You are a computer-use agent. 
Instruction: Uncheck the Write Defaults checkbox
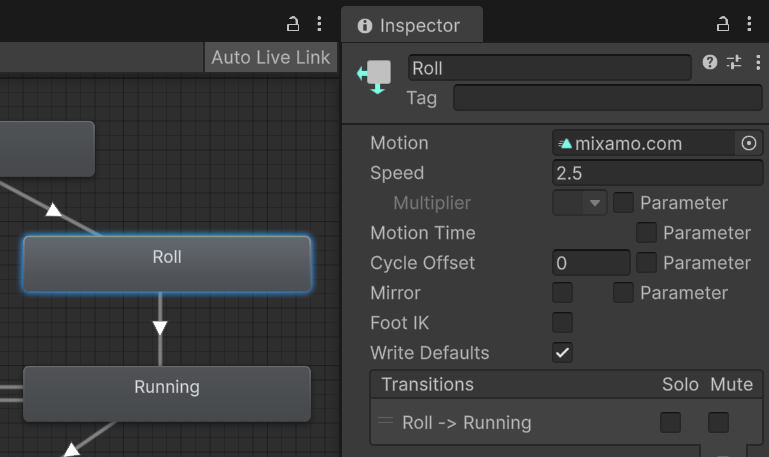tap(563, 353)
